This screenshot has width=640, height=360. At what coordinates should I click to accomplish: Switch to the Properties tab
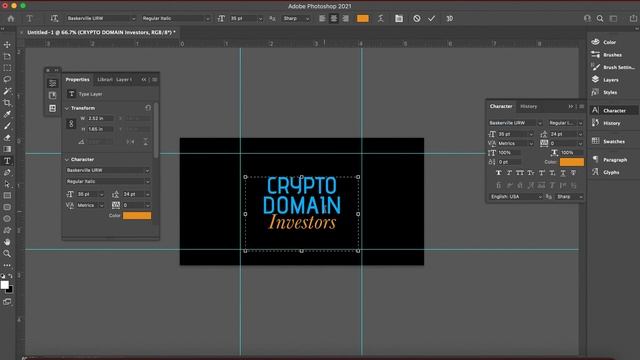[78, 80]
